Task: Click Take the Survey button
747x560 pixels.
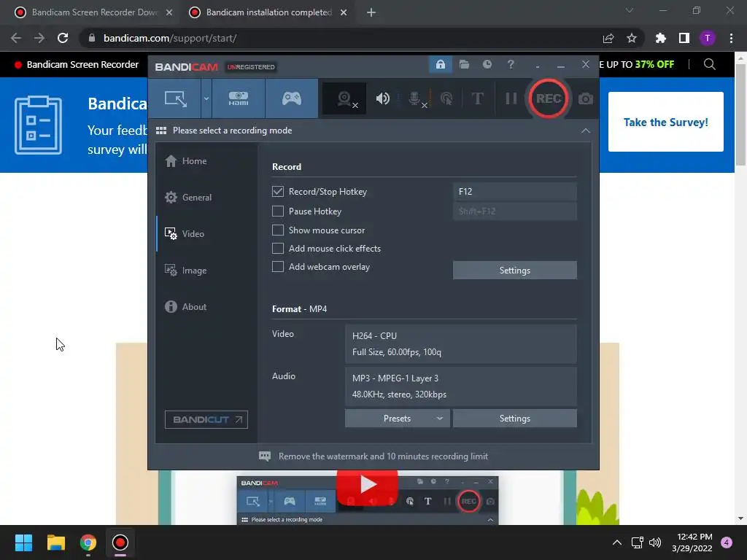Action: (665, 122)
